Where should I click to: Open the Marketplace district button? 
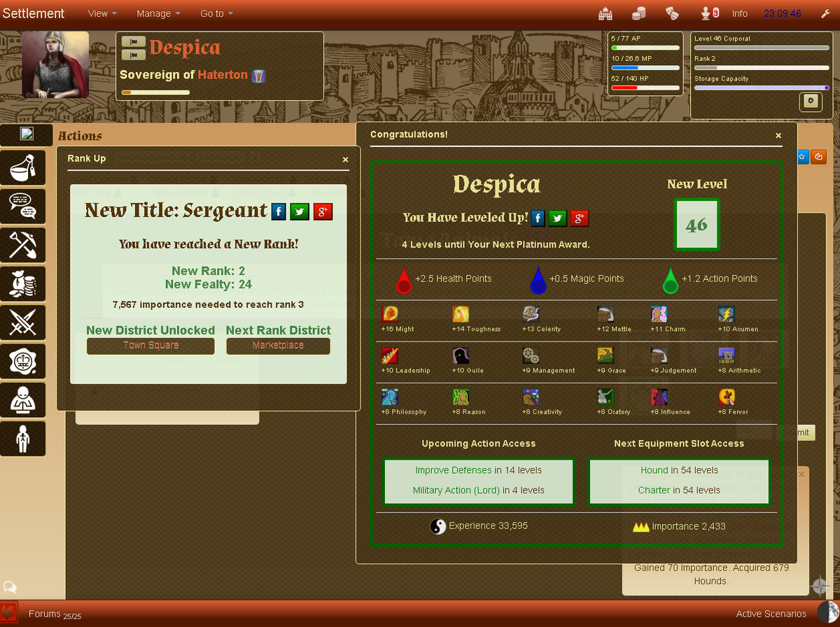coord(278,346)
